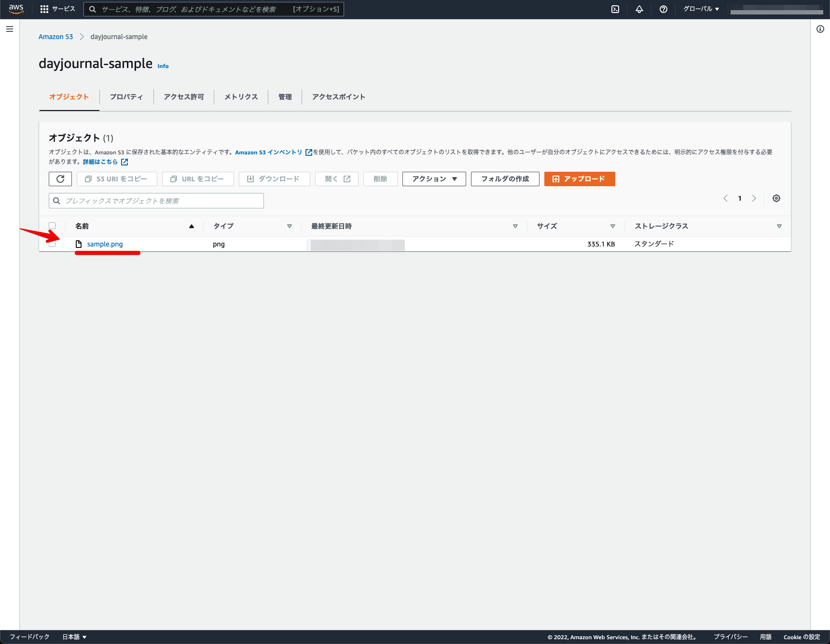Switch to the アクセス許可 tab
Image resolution: width=830 pixels, height=644 pixels.
pyautogui.click(x=184, y=97)
